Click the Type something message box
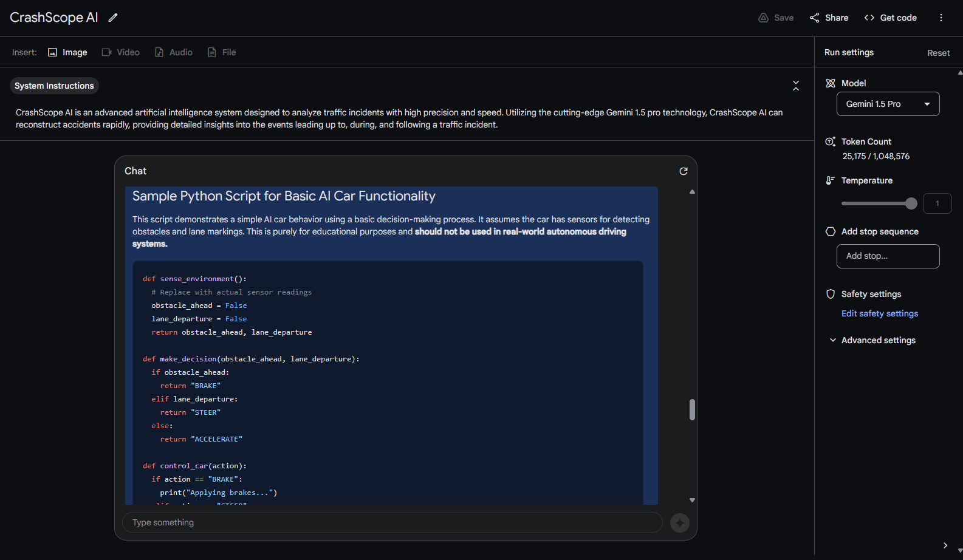This screenshot has width=963, height=560. [x=392, y=522]
